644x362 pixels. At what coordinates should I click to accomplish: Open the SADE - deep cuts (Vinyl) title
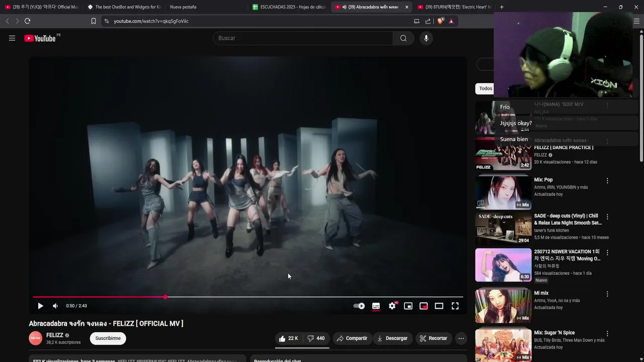point(568,219)
